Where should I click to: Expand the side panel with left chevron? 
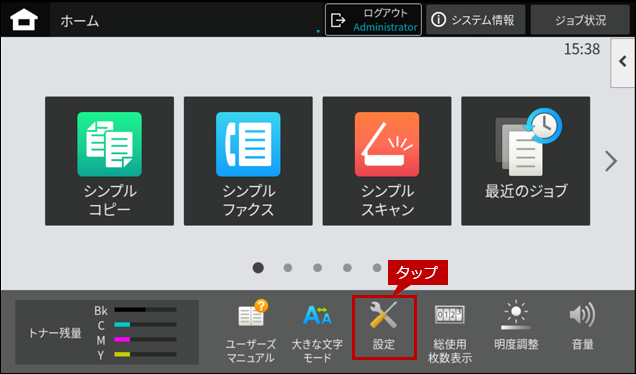click(623, 62)
